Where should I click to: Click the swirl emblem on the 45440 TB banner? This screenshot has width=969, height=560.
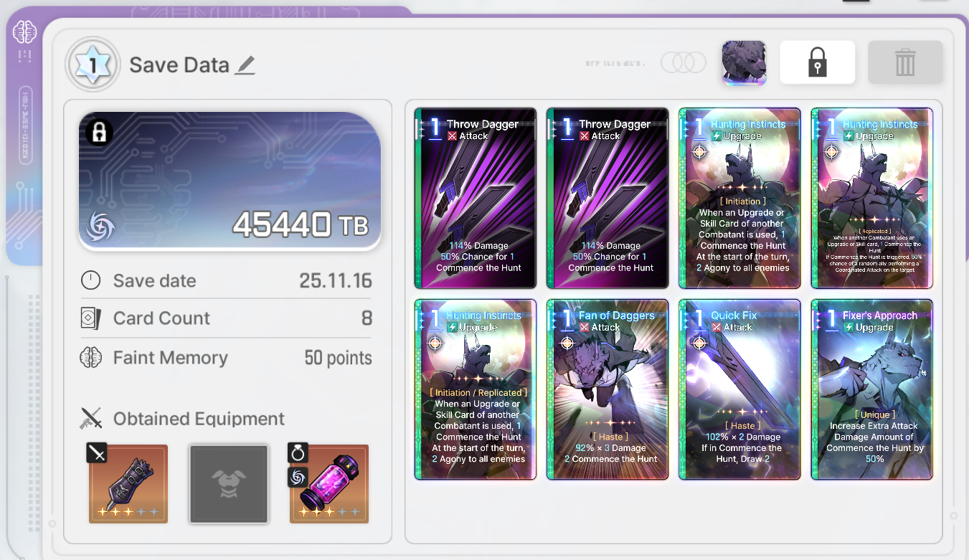[x=100, y=227]
